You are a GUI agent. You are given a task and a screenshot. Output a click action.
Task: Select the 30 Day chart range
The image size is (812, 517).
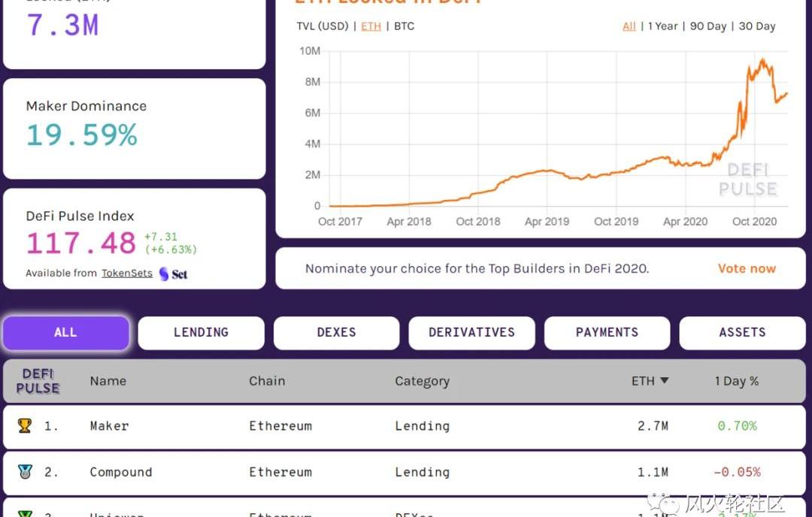click(756, 26)
